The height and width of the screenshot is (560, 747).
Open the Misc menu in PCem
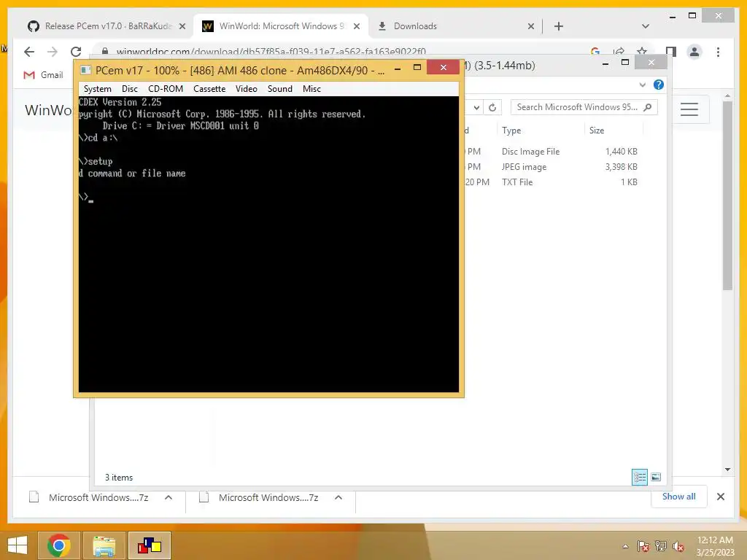point(311,89)
